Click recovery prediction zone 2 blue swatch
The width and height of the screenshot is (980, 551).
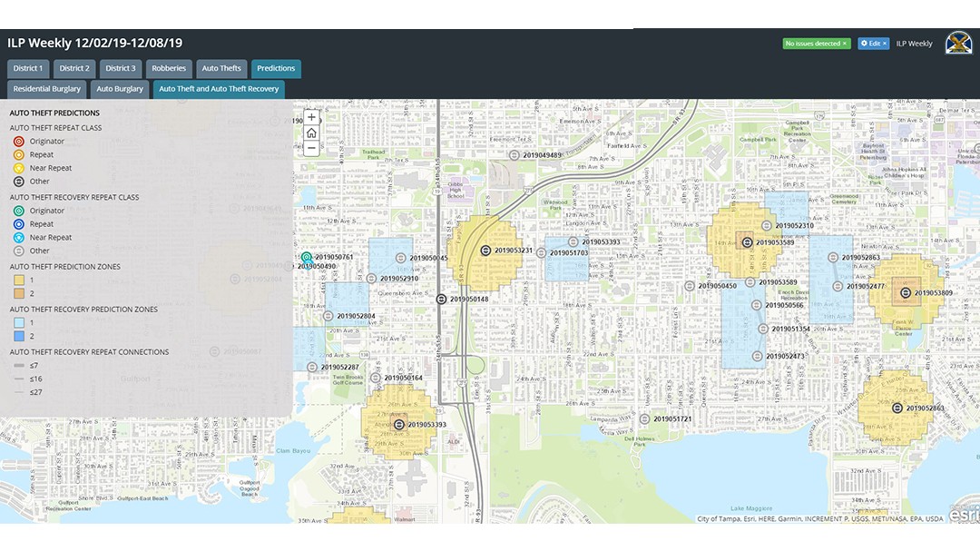(x=19, y=336)
